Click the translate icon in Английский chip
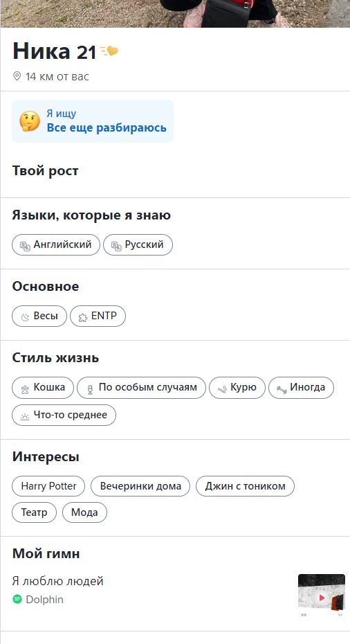The width and height of the screenshot is (350, 644). coord(25,245)
